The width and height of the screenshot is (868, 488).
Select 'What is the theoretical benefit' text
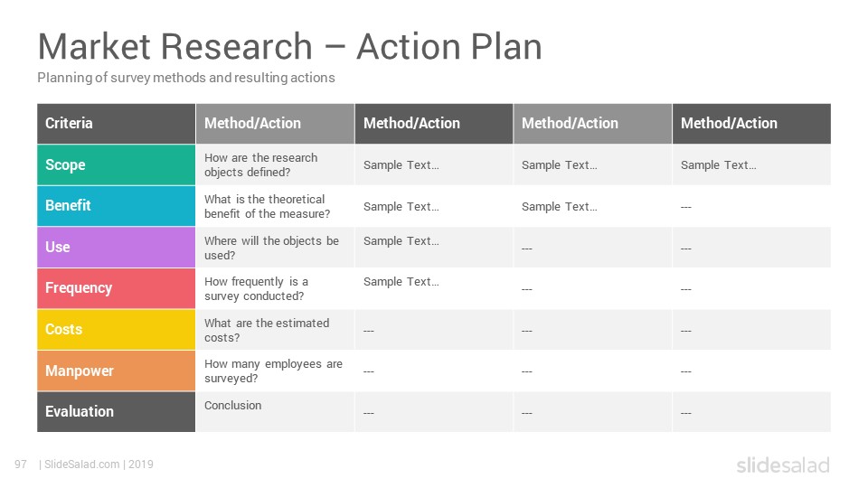tap(267, 206)
